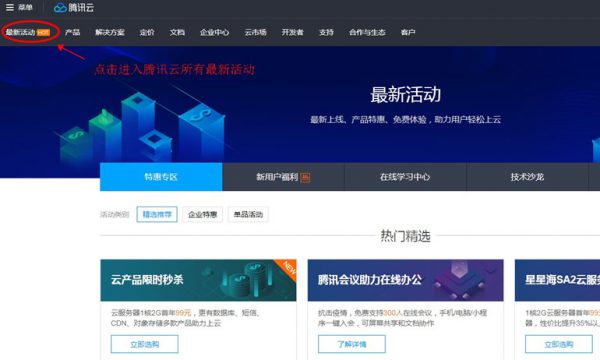Open the 合作与生态 navigation item
The image size is (600, 360).
coord(367,33)
